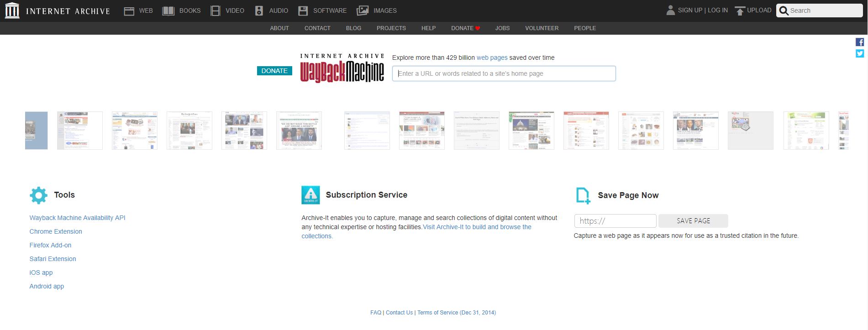Click the Save Page Now document icon

click(583, 195)
